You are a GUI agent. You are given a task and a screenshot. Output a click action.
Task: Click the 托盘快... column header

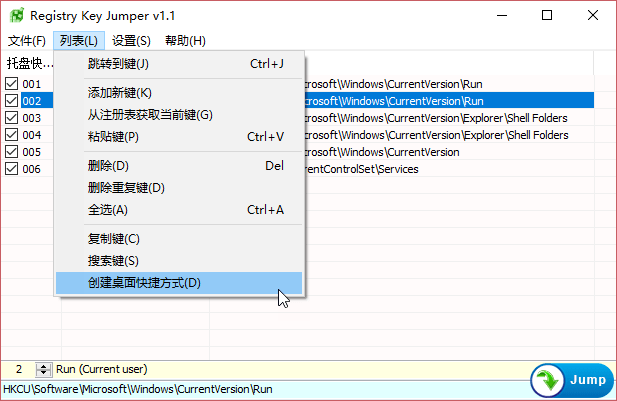click(x=28, y=63)
